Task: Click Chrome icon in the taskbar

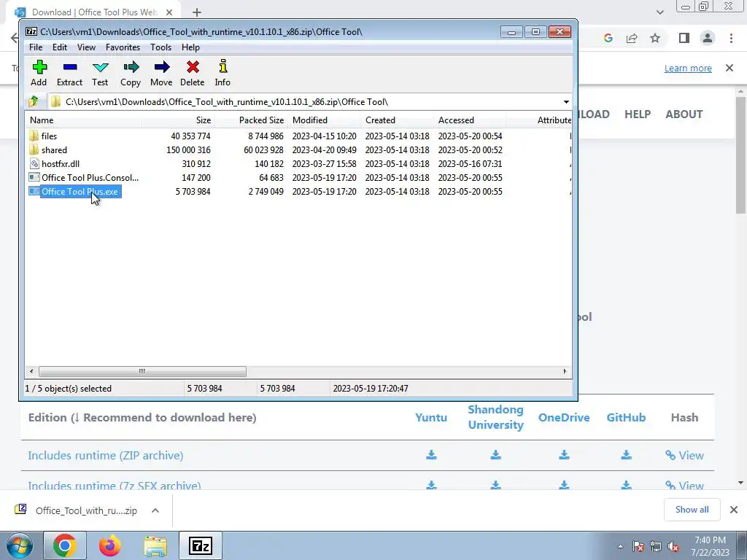Action: click(x=64, y=545)
